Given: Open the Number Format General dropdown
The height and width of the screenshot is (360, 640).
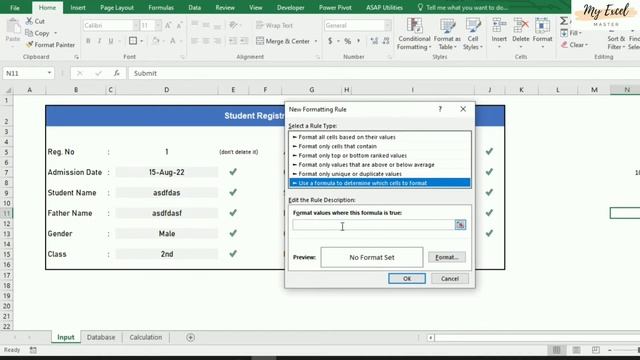Looking at the screenshot, I should tap(387, 25).
